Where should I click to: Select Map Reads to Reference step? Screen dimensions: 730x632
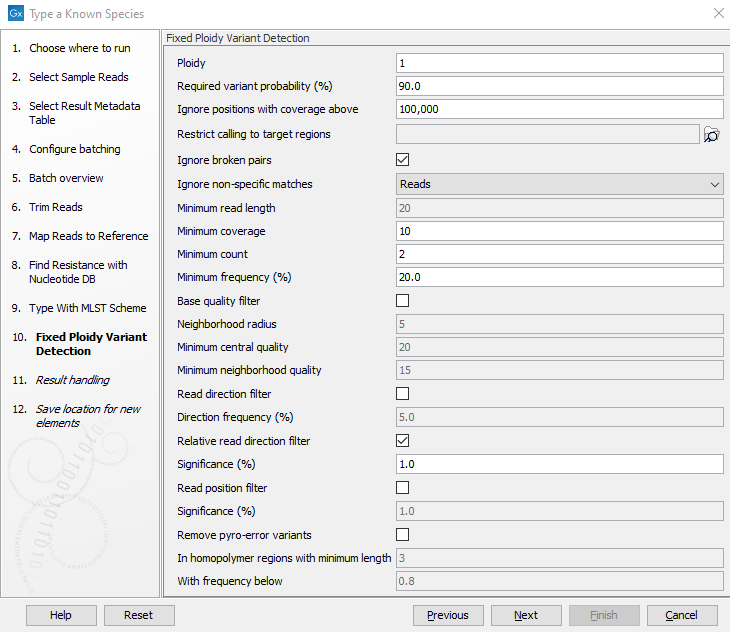point(88,236)
